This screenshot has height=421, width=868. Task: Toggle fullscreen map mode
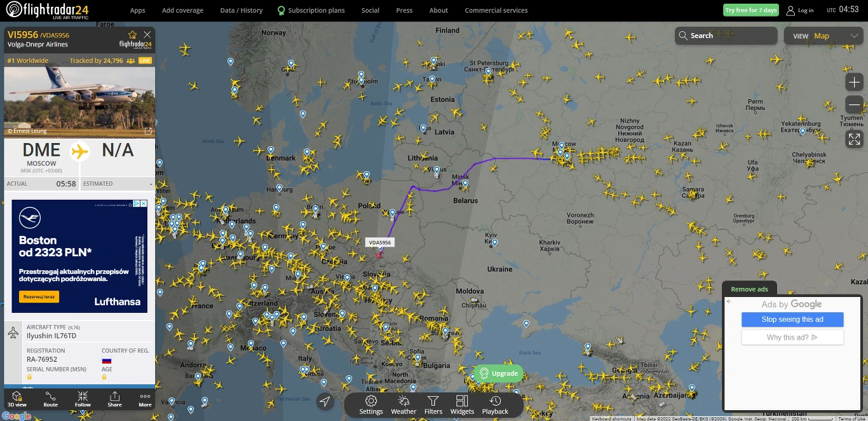(854, 139)
